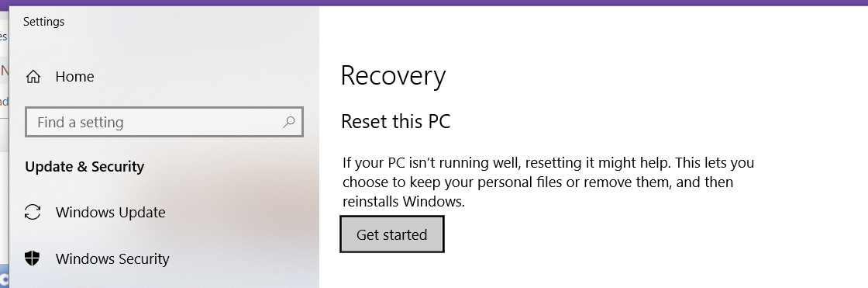868x288 pixels.
Task: Click the Recovery page title
Action: (x=393, y=77)
